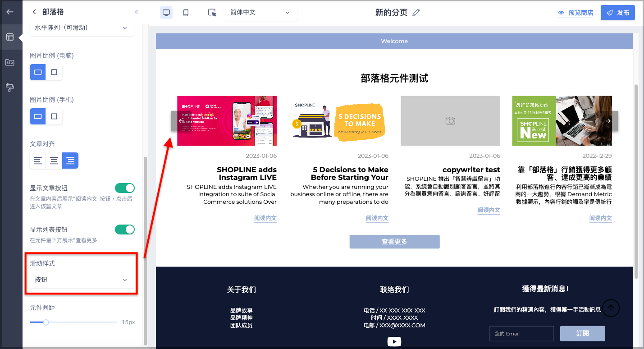Select rectangular image ratio for mobile
Viewport: 644px width, 349px height.
(x=38, y=116)
